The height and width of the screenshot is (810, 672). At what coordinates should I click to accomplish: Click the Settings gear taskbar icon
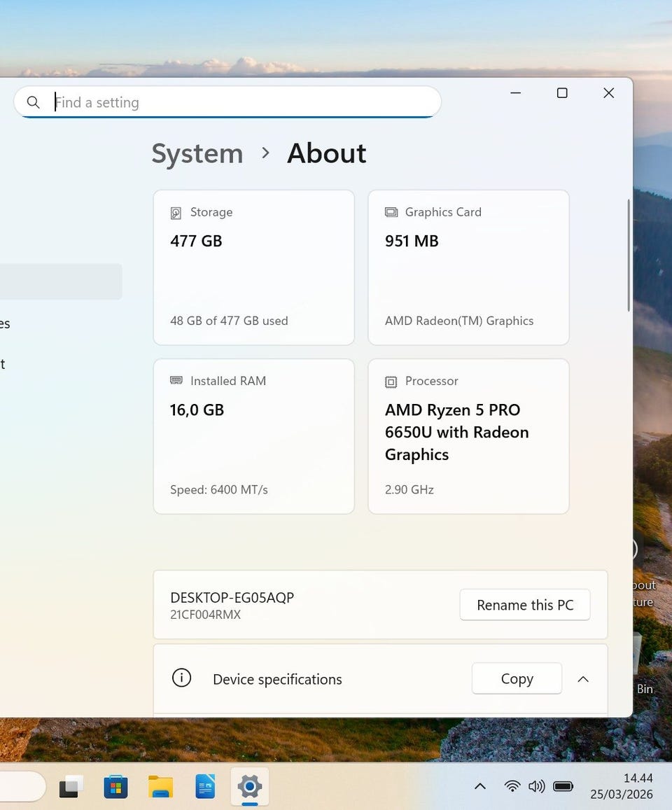[x=249, y=787]
